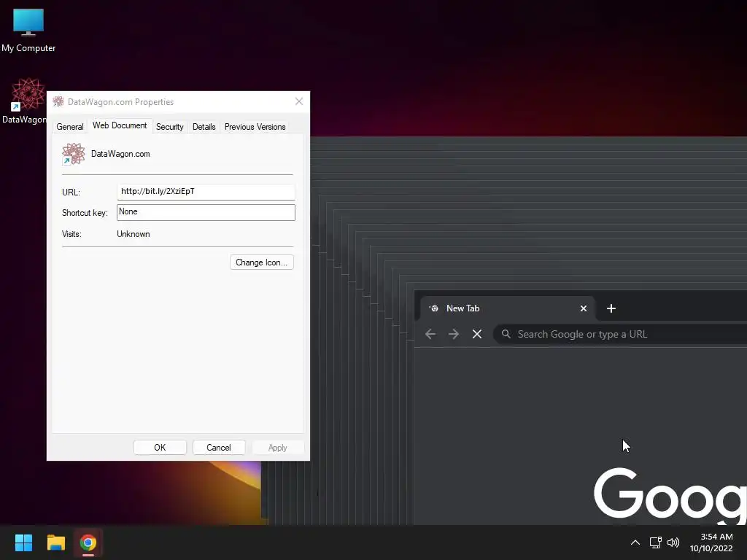The width and height of the screenshot is (747, 560).
Task: Select the New Tab tab in Chrome
Action: point(508,308)
